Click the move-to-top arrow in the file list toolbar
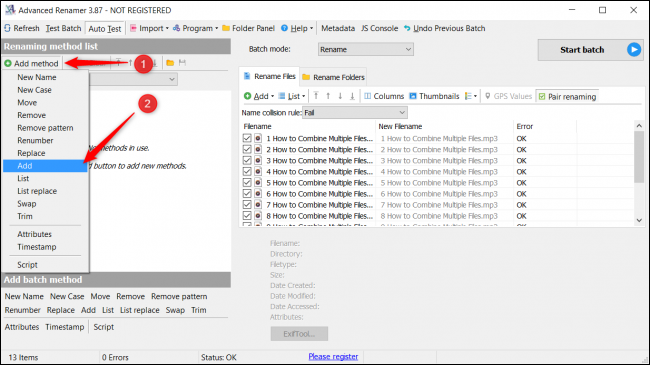The image size is (650, 365). point(316,96)
